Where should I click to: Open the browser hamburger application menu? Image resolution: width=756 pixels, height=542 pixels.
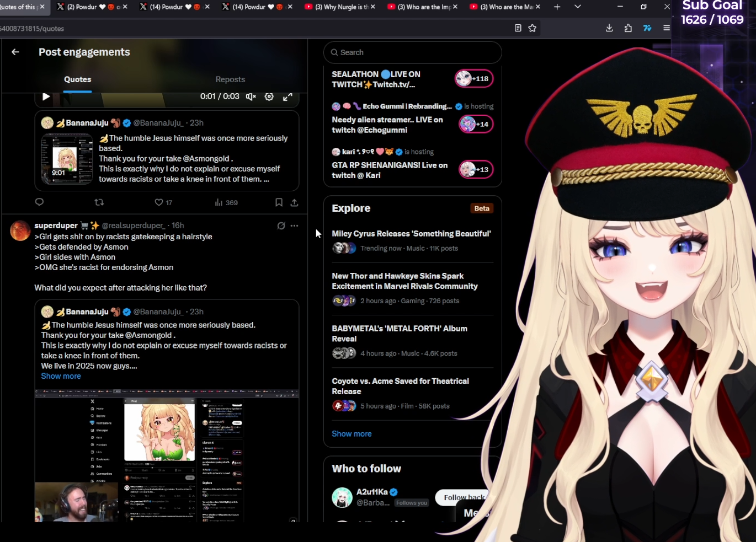click(666, 28)
